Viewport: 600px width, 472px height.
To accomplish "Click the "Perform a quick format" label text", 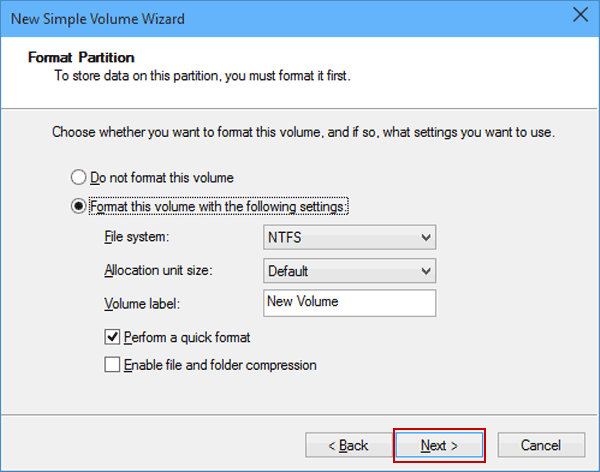I will point(187,337).
